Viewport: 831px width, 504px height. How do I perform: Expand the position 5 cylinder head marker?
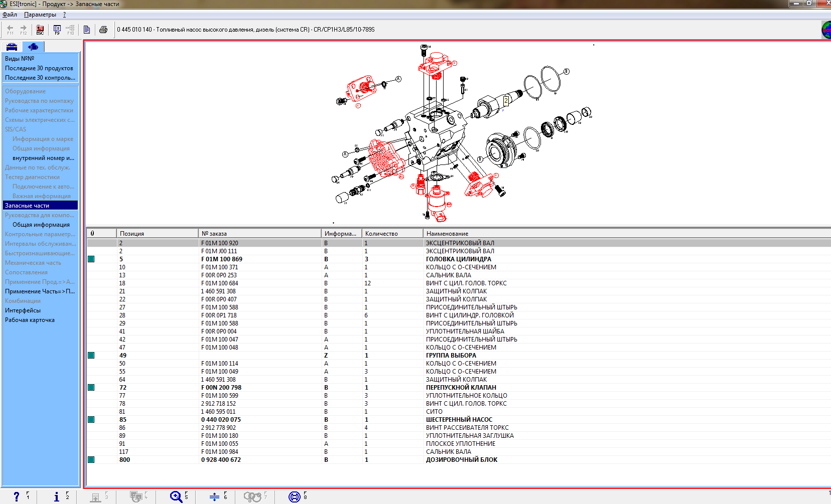coord(91,259)
